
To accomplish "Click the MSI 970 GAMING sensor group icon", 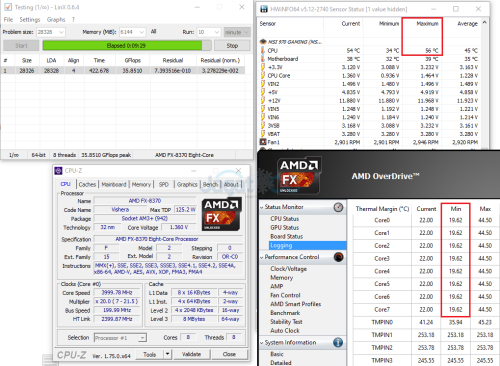I will tap(263, 42).
